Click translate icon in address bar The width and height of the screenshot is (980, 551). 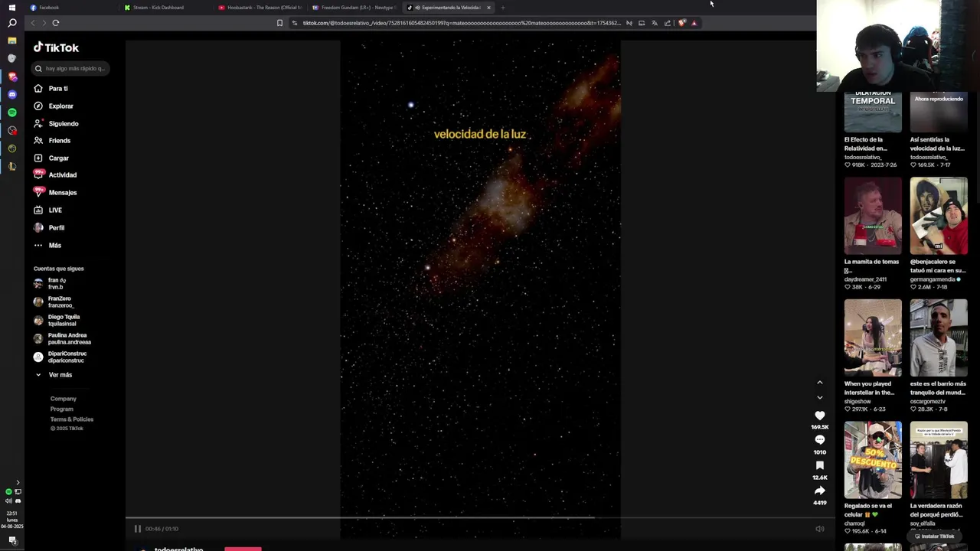tap(654, 23)
